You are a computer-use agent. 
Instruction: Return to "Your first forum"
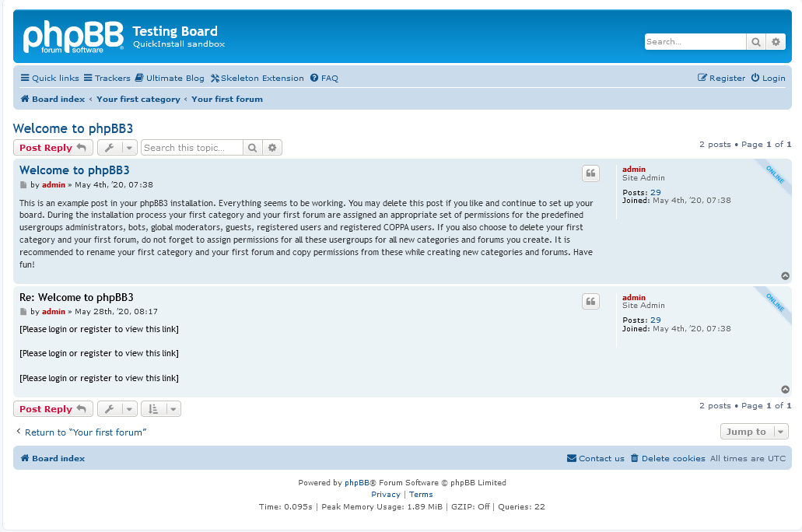point(82,432)
